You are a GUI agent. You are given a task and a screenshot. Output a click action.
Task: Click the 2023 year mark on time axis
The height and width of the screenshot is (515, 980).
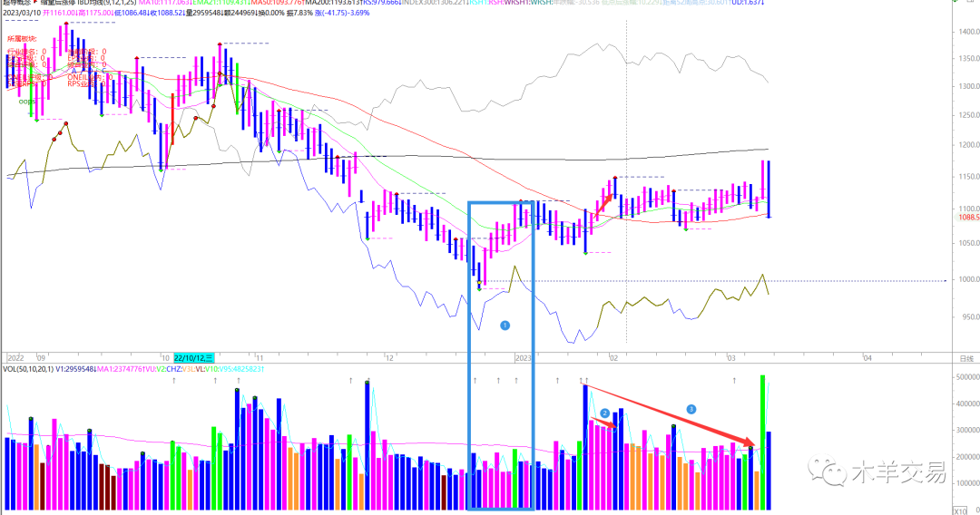(x=524, y=358)
